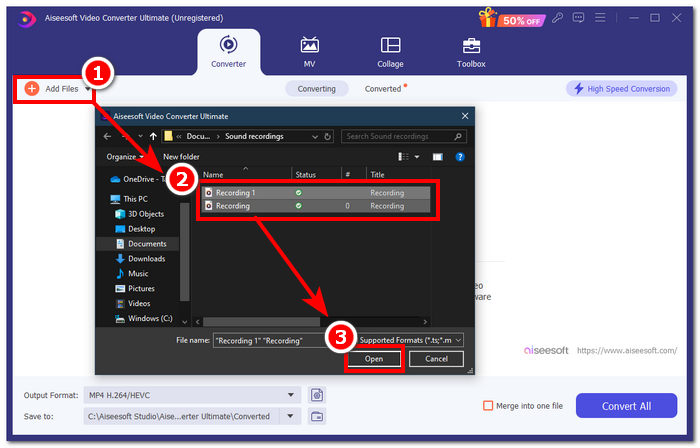Open the Desktop folder
700x448 pixels.
[x=135, y=229]
